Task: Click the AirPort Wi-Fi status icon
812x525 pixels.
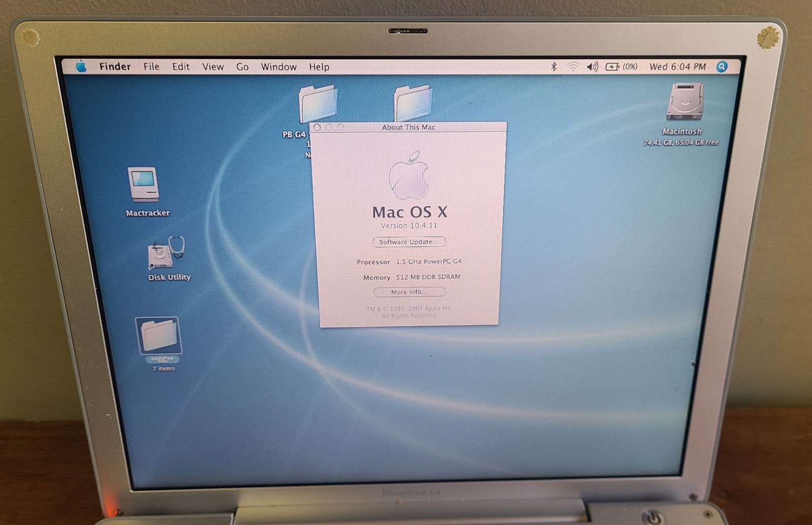Action: [x=573, y=67]
